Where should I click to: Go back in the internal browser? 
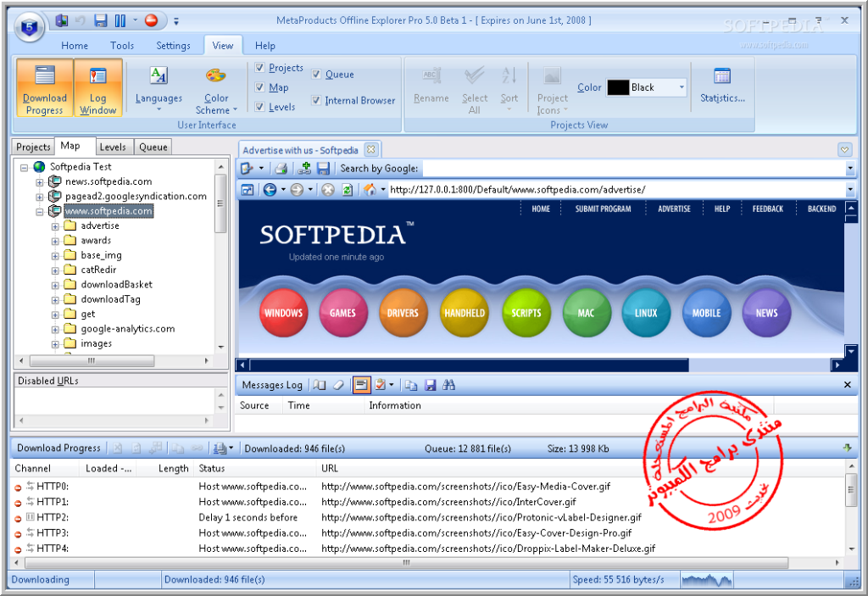270,190
